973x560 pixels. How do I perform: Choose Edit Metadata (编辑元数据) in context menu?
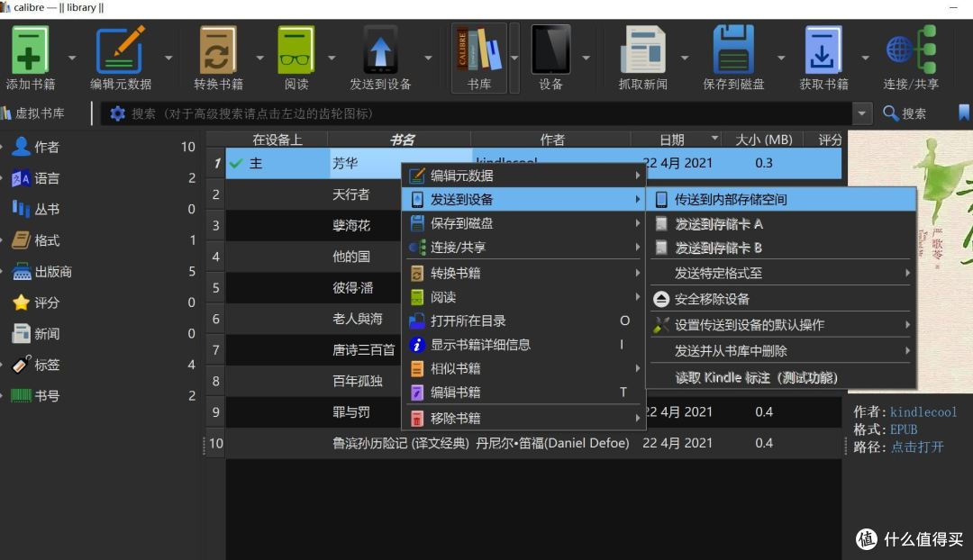coord(524,176)
